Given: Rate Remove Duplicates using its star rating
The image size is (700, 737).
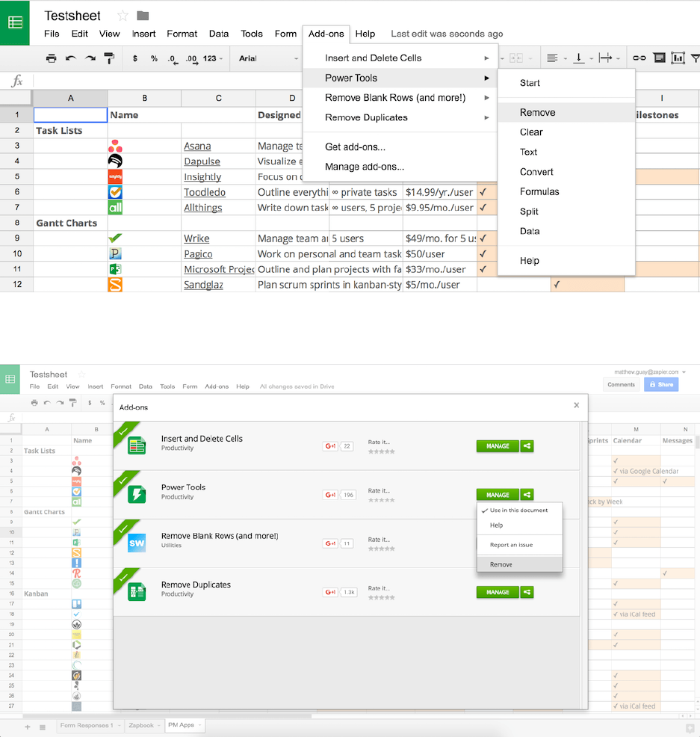Looking at the screenshot, I should 382,598.
